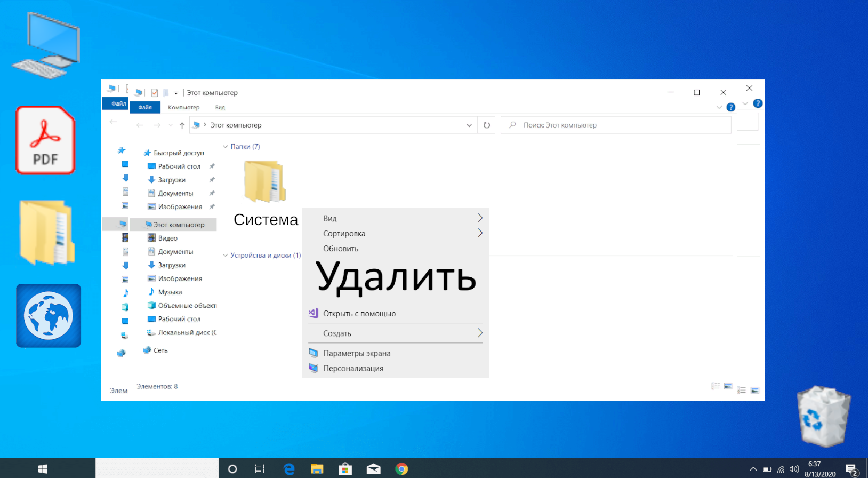
Task: Open the volume control in system tray
Action: point(794,469)
